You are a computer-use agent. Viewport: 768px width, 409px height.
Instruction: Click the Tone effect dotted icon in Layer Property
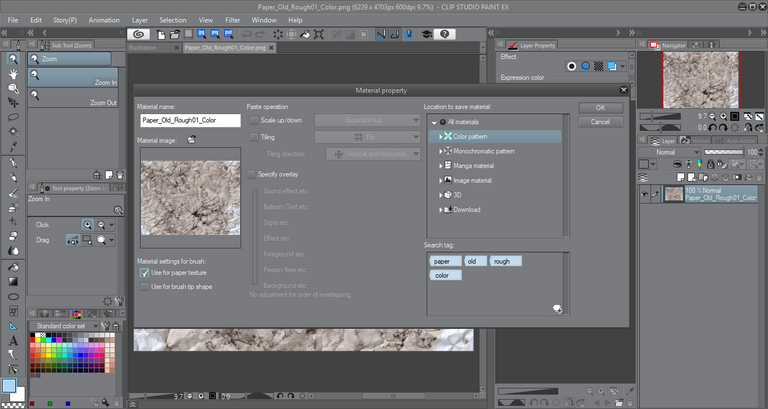click(599, 66)
